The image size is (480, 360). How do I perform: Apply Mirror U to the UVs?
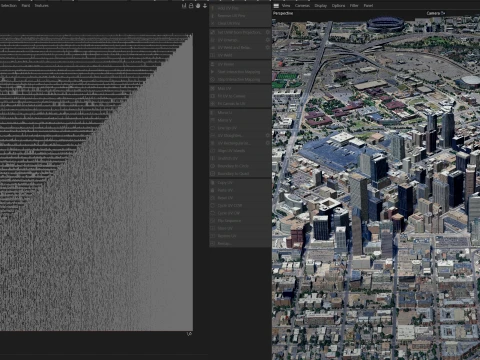(240, 113)
